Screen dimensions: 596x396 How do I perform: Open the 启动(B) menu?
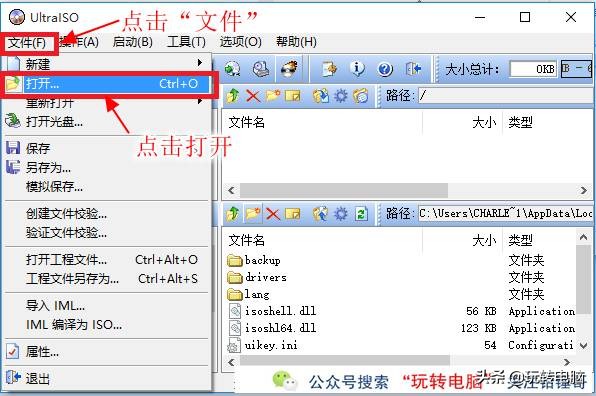click(133, 42)
